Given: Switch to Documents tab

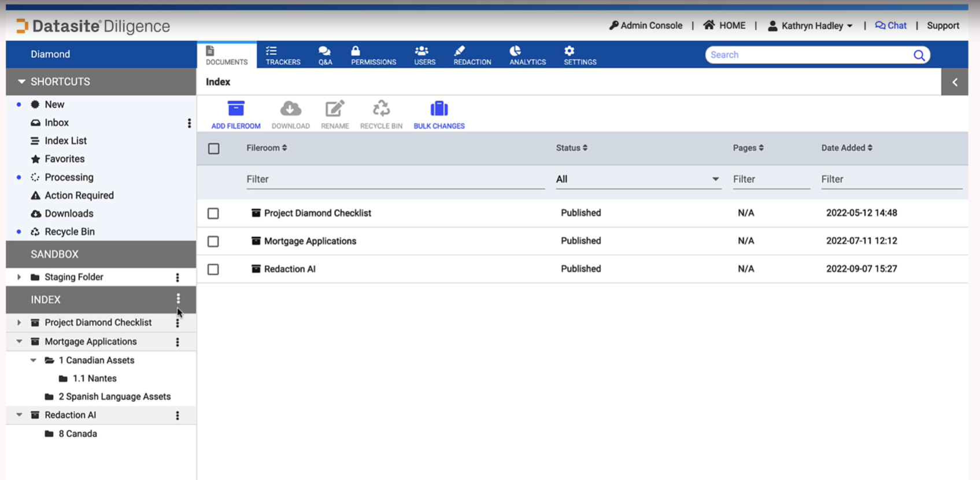Looking at the screenshot, I should [x=227, y=55].
